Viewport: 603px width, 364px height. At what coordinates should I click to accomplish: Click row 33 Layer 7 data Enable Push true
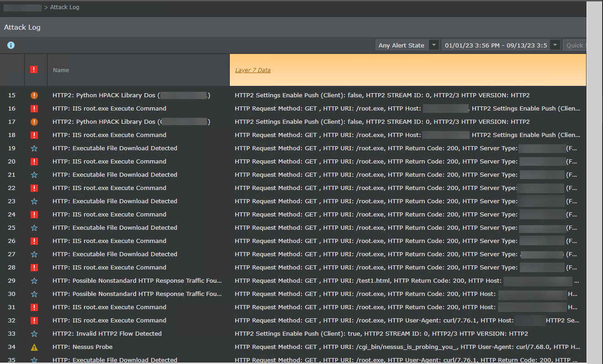point(381,334)
